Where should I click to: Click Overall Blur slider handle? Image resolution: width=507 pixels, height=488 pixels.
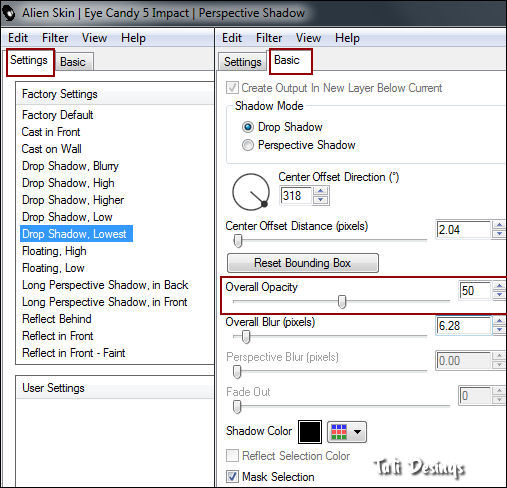click(246, 337)
